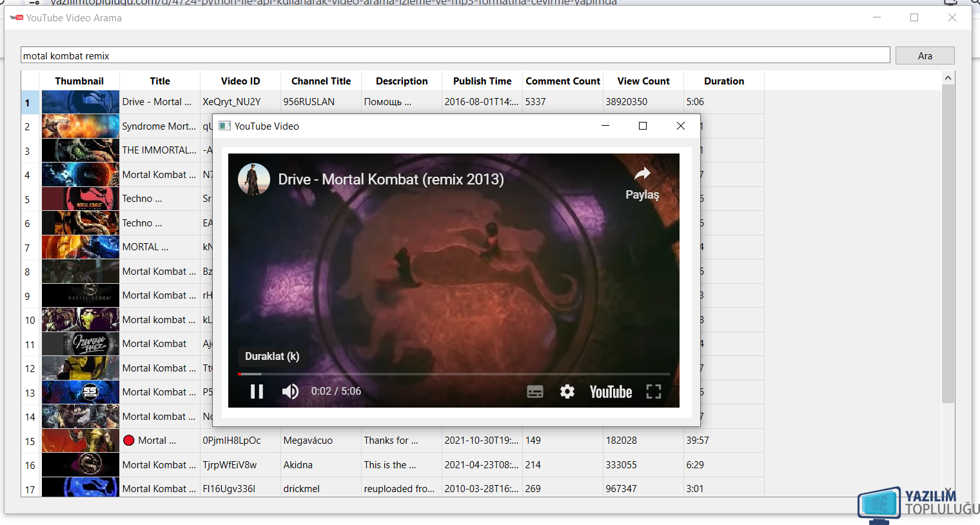The height and width of the screenshot is (525, 980).
Task: Select the Video ID column header
Action: coord(240,81)
